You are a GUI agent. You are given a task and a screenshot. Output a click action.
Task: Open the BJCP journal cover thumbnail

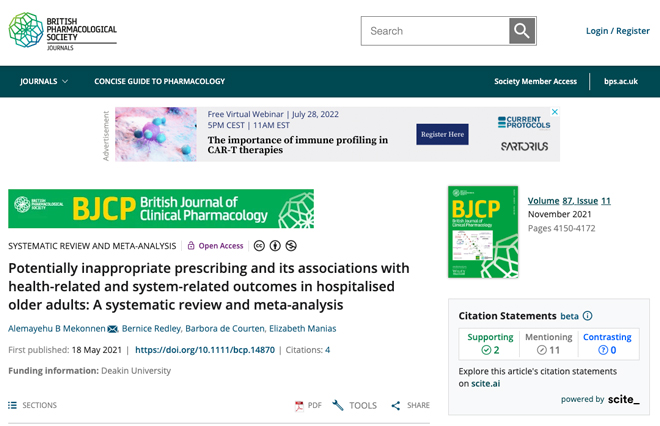point(483,232)
